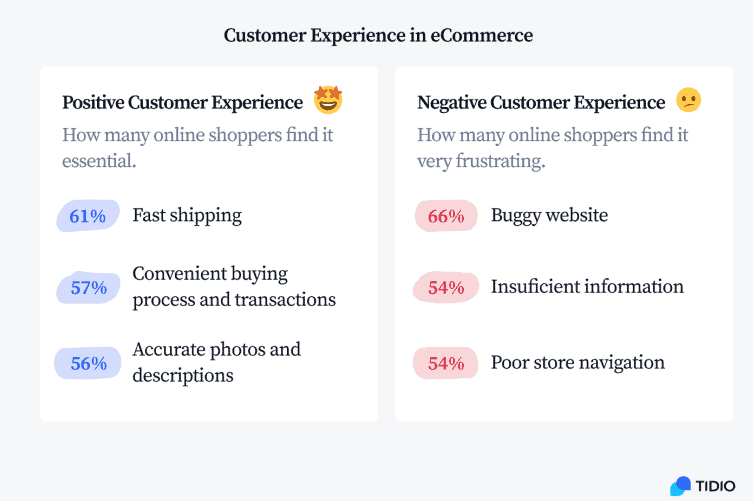Click the 54% badge beside Insufficient information

(x=446, y=288)
